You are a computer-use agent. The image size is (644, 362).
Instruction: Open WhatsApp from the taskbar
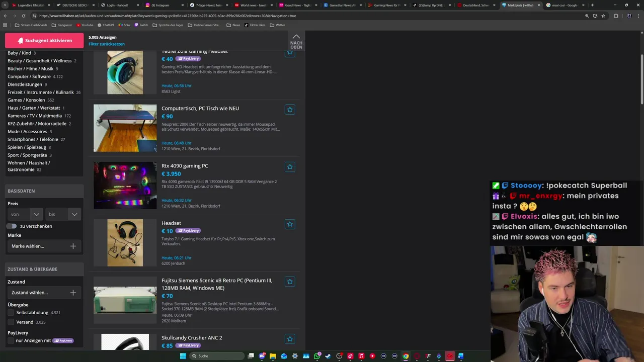[x=317, y=356]
